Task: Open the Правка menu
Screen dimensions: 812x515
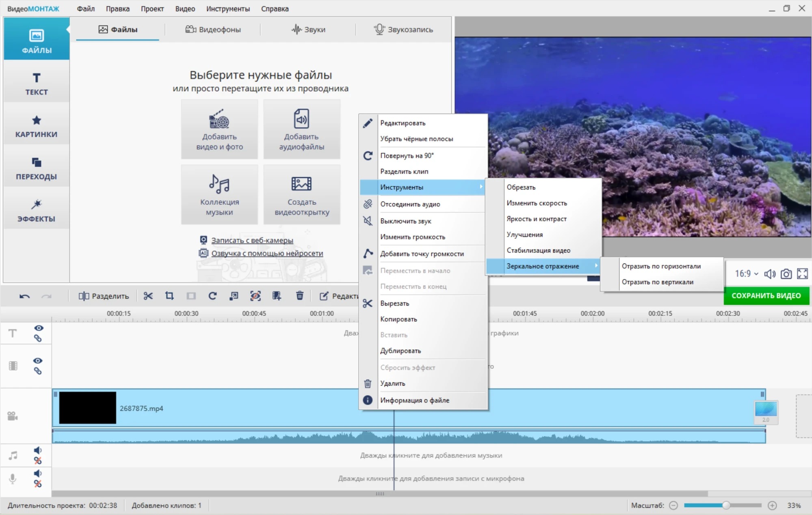Action: 118,9
